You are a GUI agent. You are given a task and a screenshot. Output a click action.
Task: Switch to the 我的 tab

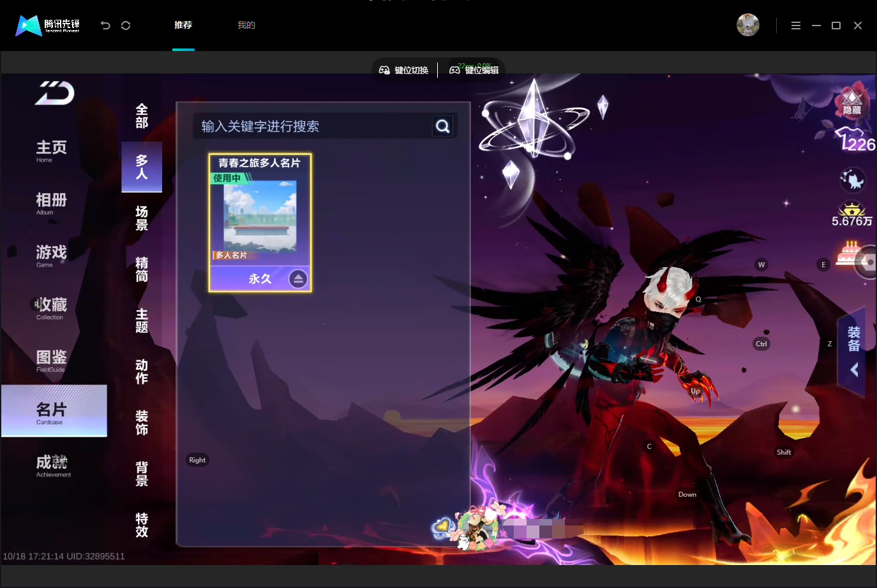tap(246, 26)
